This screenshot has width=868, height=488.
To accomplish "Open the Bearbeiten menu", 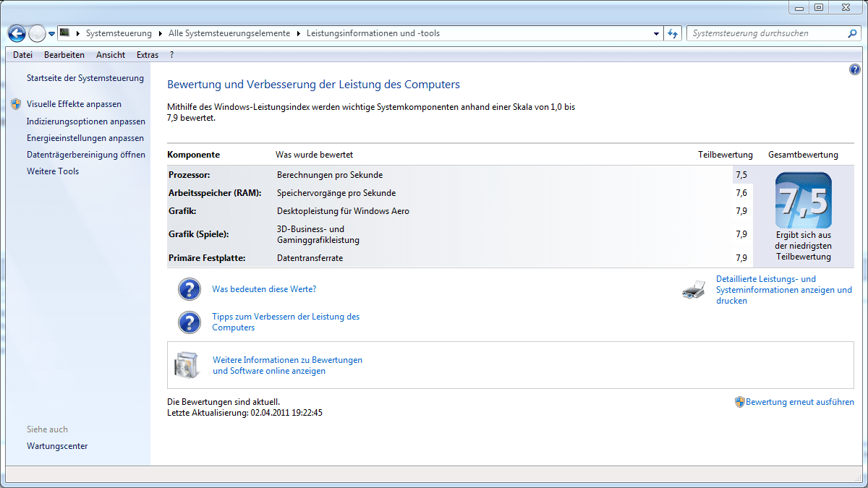I will coord(64,55).
